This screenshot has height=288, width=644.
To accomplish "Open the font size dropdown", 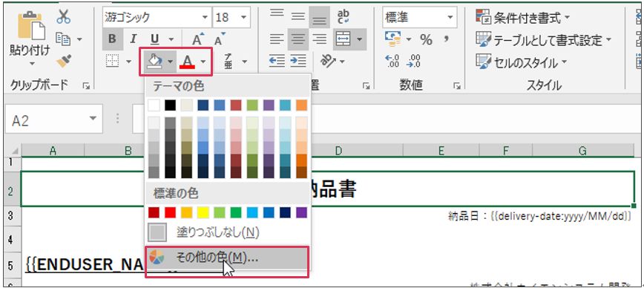I will pos(243,17).
